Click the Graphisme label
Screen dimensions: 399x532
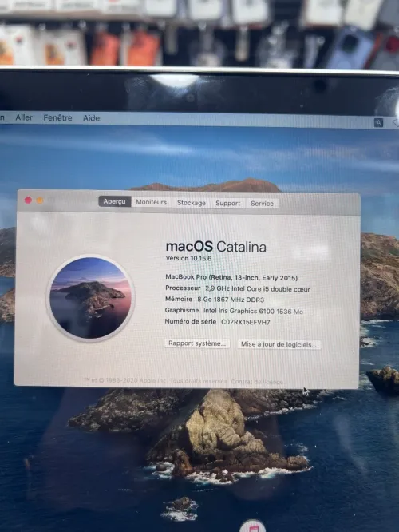click(182, 310)
